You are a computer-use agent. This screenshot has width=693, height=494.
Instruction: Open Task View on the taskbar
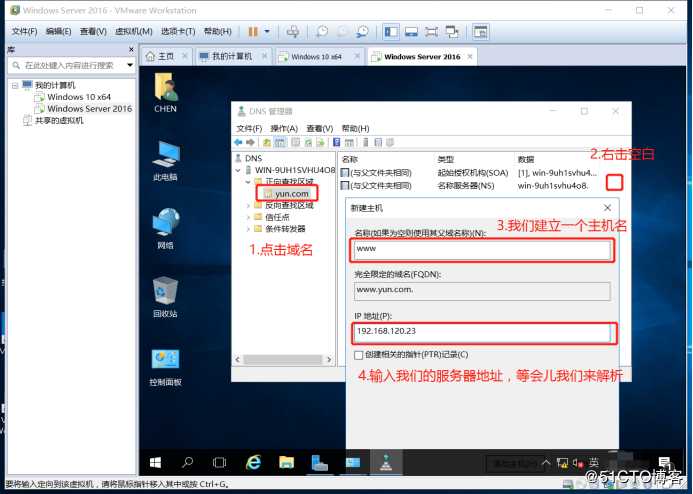[x=219, y=463]
